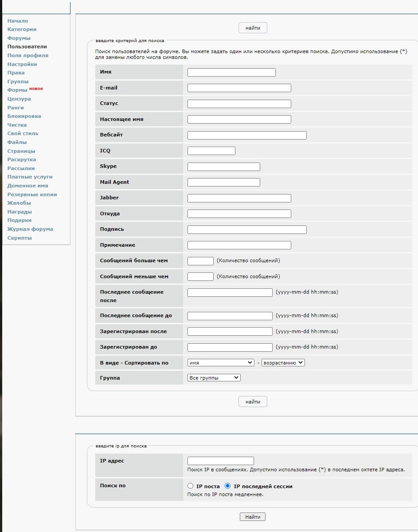
Task: Open the 'Формы' link marked новое
Action: tap(17, 90)
